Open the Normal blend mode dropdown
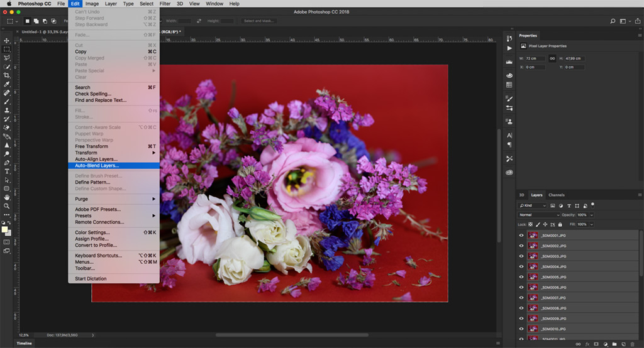 point(538,215)
